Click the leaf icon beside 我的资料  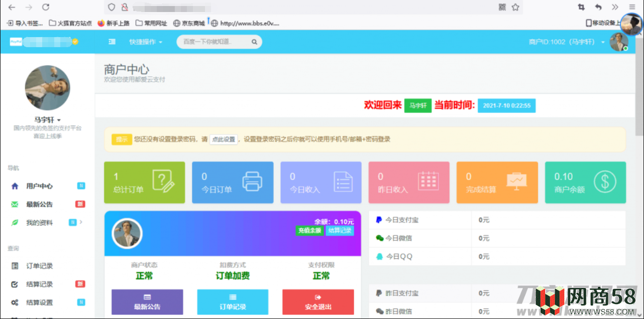(x=15, y=223)
